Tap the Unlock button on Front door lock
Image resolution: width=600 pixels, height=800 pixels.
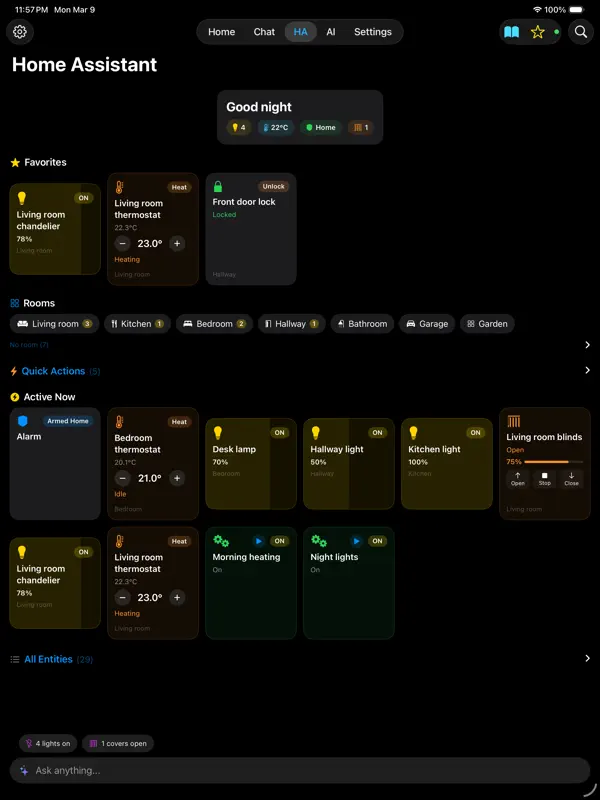tap(273, 186)
